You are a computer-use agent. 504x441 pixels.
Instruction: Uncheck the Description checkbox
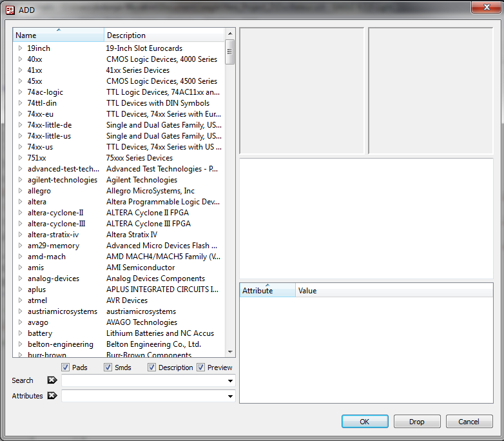coord(152,367)
